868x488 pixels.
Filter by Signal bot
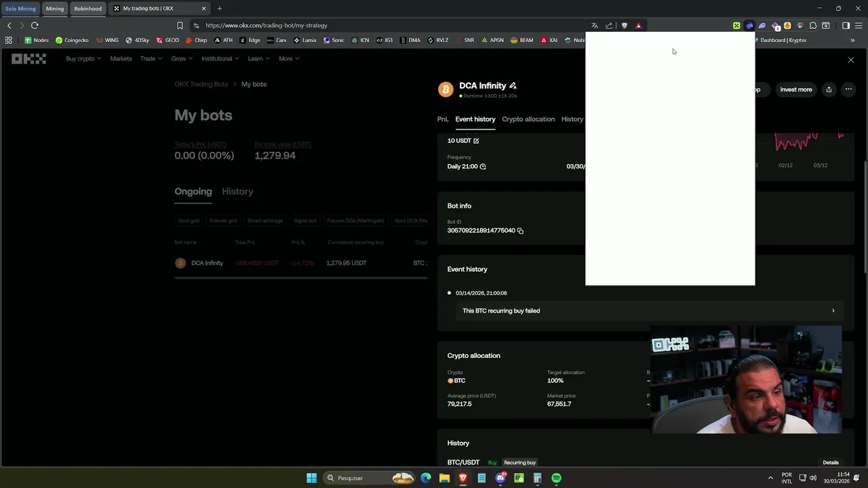click(305, 221)
